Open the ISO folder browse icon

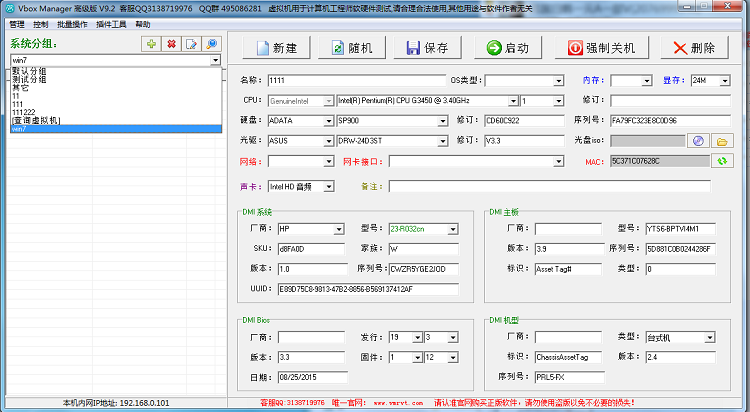721,140
